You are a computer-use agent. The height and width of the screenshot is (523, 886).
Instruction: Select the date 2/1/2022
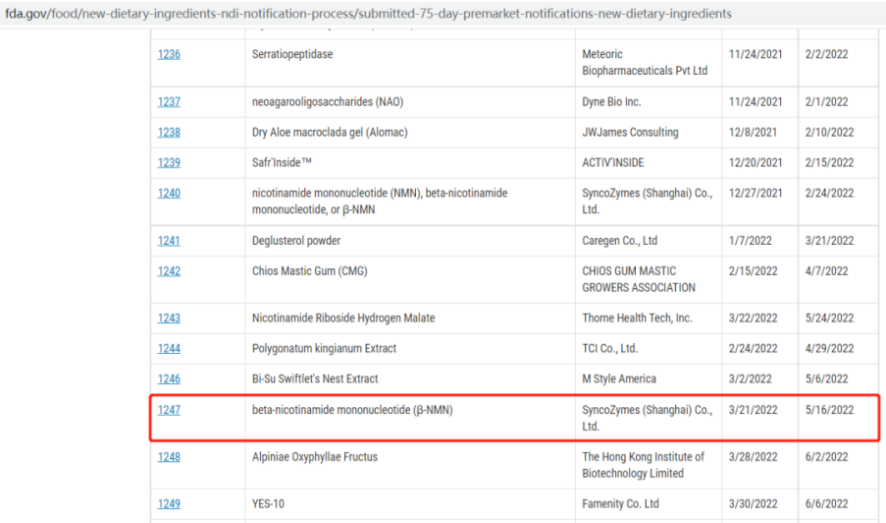click(x=827, y=102)
